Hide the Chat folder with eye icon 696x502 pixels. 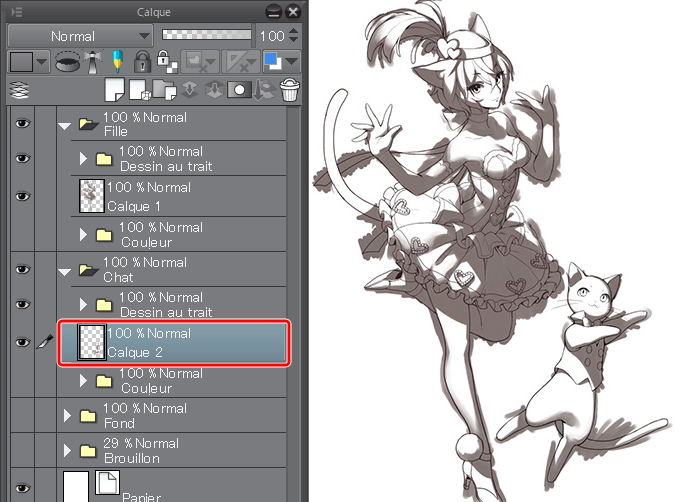22,269
